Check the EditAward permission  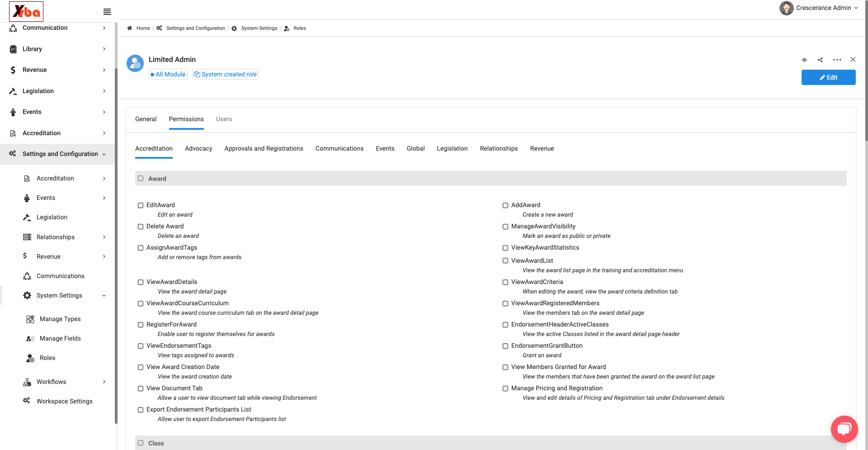[141, 205]
